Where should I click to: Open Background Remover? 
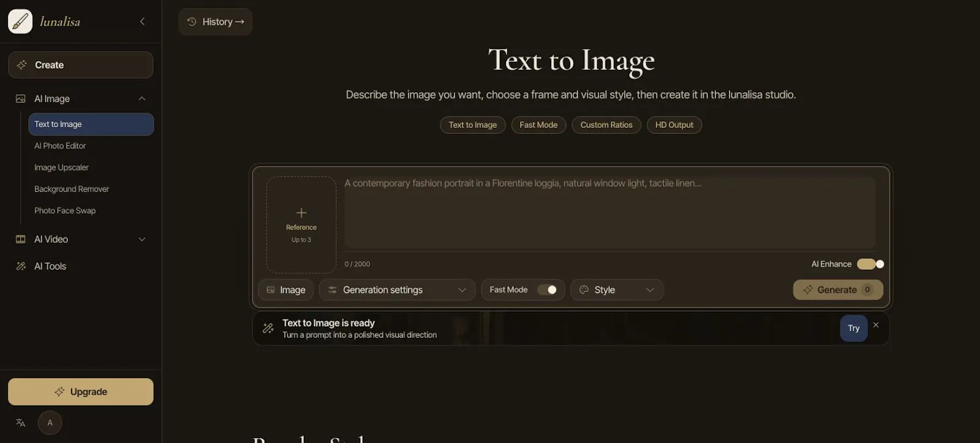coord(72,189)
